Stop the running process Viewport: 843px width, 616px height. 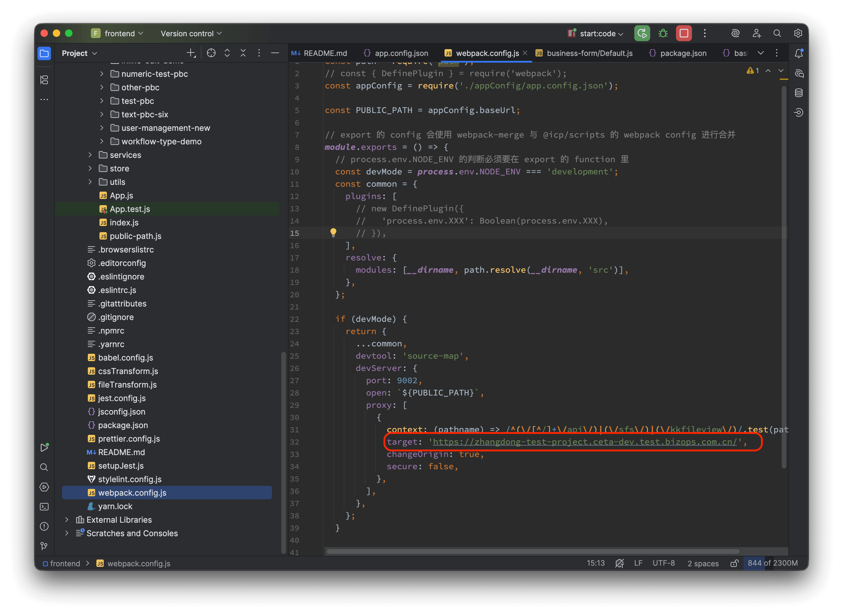[x=684, y=33]
